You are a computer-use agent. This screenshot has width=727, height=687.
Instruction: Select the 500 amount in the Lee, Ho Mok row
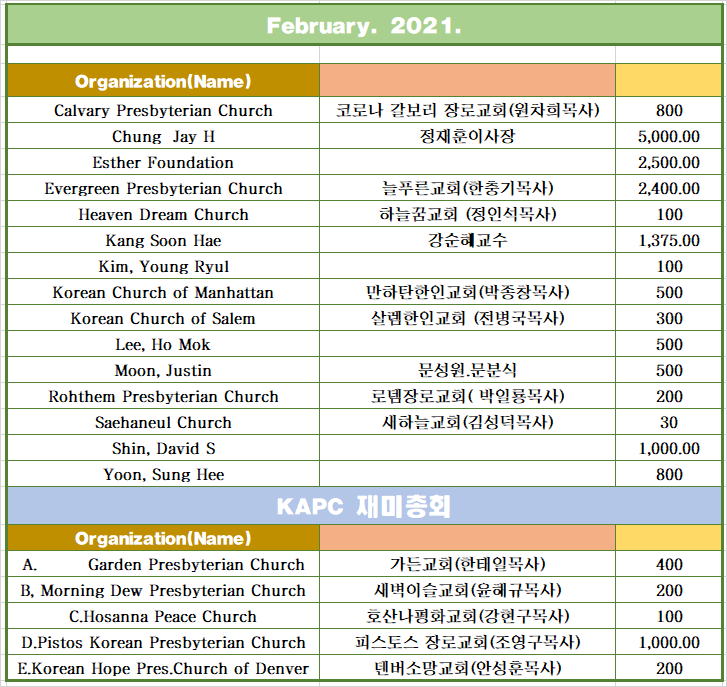[669, 344]
